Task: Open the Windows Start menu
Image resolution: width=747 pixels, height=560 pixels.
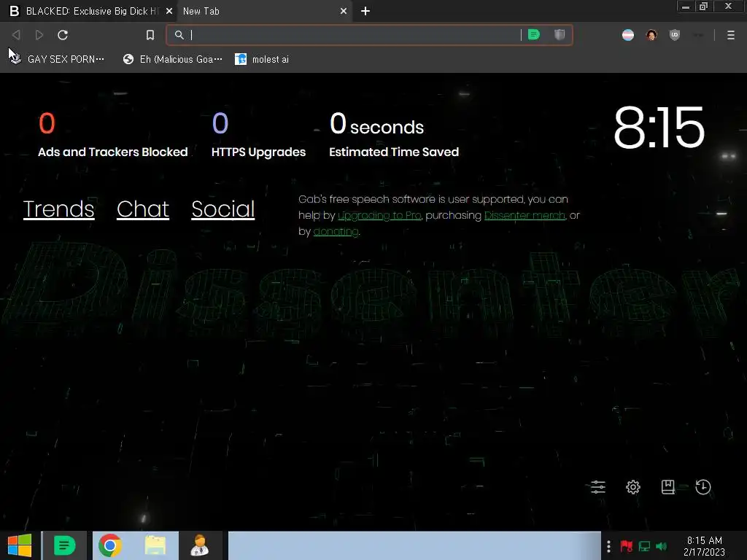Action: click(20, 545)
